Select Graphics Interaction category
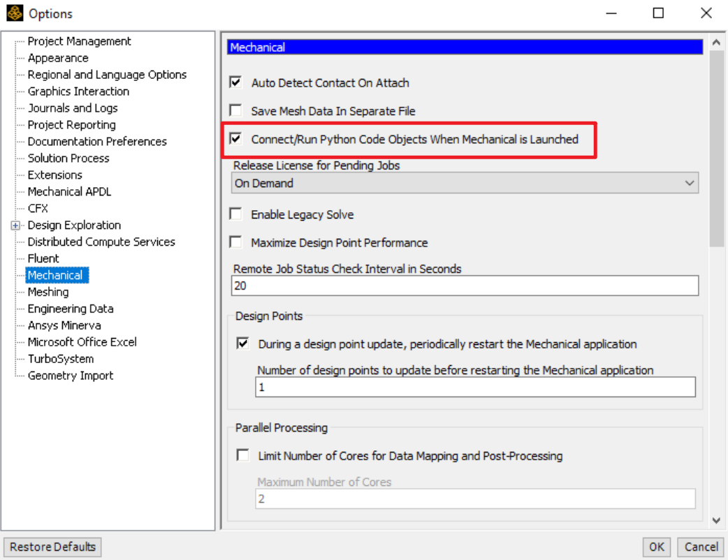Viewport: 728px width, 560px height. tap(78, 91)
